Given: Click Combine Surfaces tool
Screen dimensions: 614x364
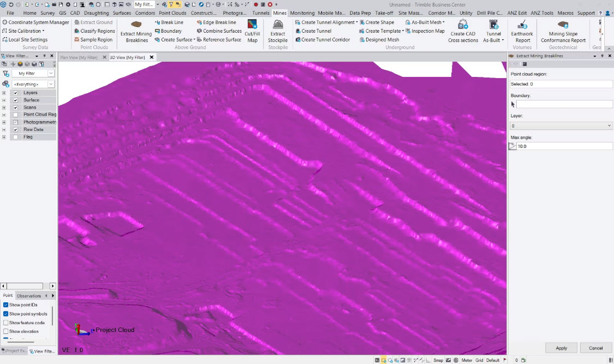Looking at the screenshot, I should click(x=219, y=31).
